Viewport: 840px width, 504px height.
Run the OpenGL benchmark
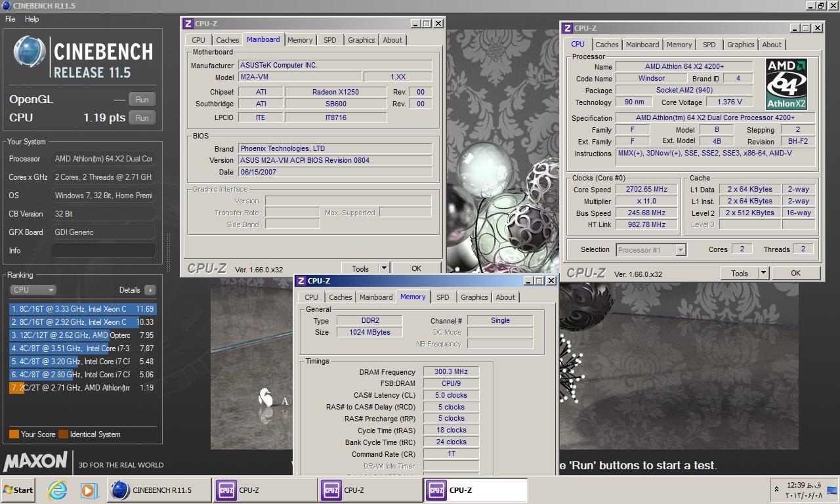(142, 100)
